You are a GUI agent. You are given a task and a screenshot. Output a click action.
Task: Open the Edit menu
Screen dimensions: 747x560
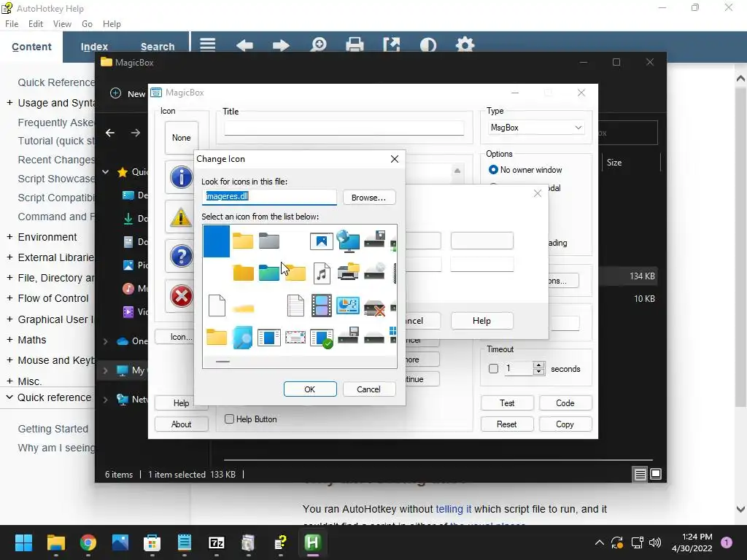tap(35, 24)
